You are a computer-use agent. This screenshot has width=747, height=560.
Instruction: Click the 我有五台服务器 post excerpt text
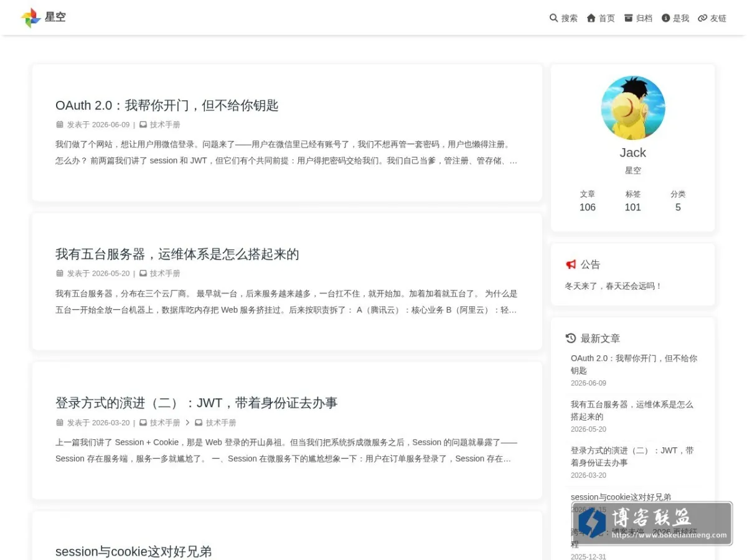286,301
